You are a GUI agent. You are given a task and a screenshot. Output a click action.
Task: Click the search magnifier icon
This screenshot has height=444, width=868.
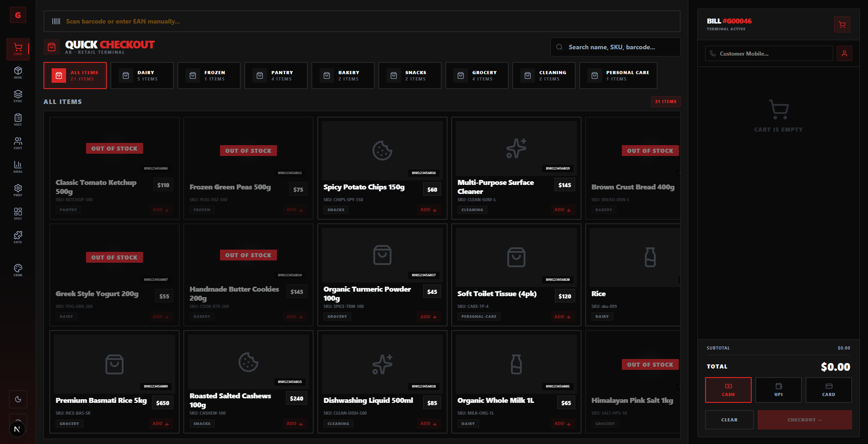(559, 47)
